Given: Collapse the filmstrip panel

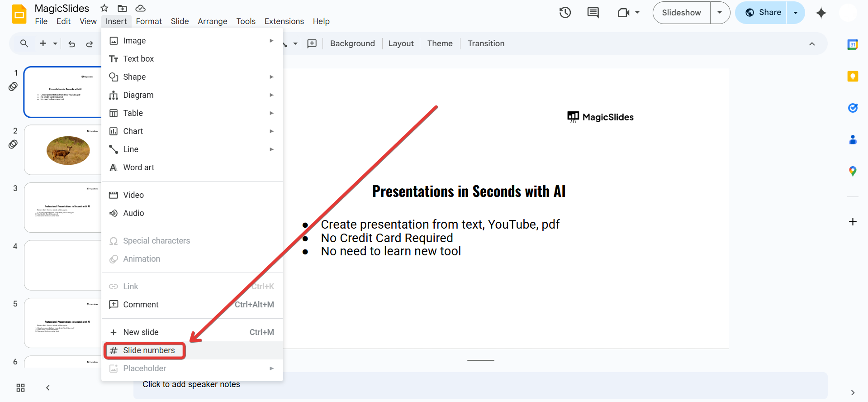Looking at the screenshot, I should [48, 388].
